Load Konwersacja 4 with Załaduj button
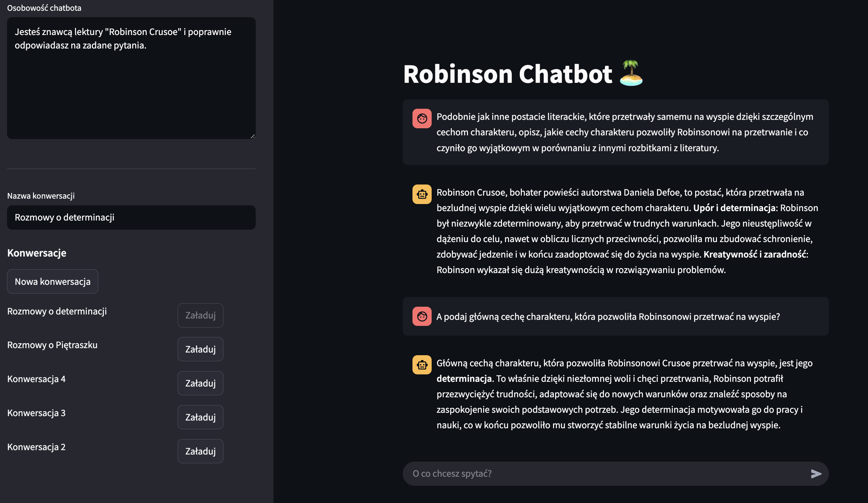 [x=201, y=383]
